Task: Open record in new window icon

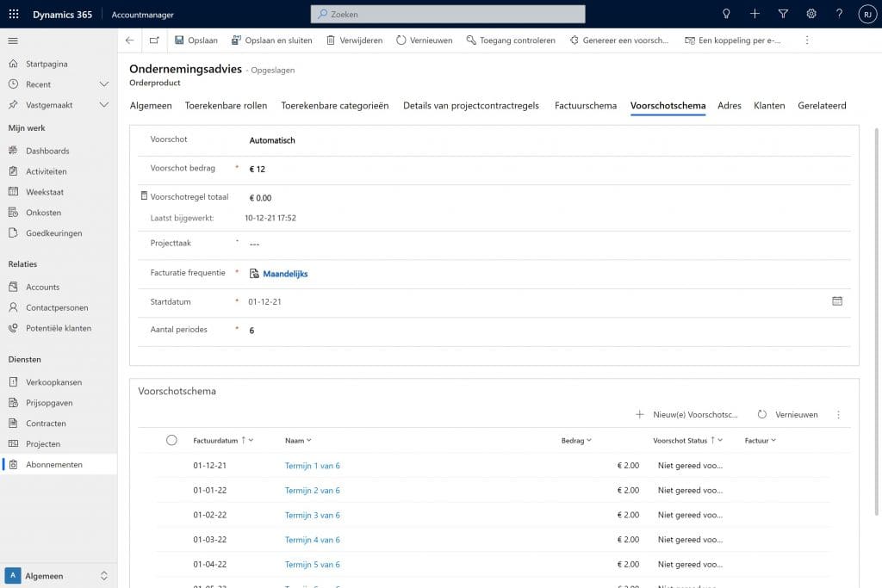Action: tap(154, 40)
